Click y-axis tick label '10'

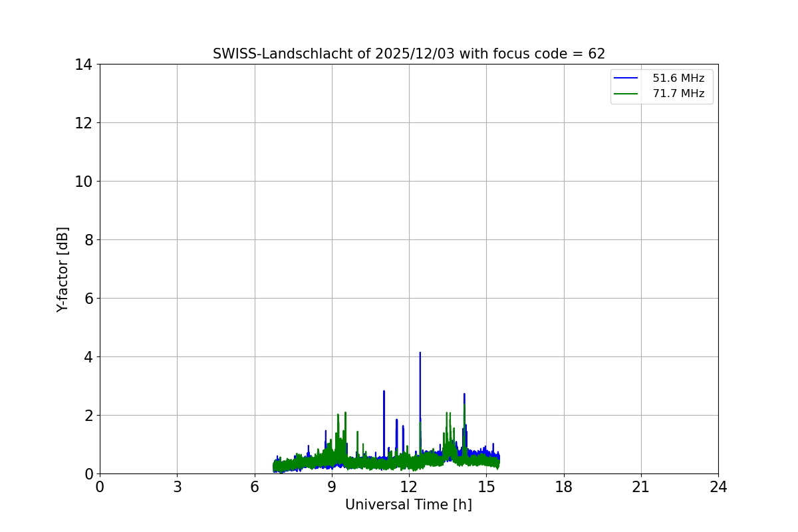pos(83,182)
